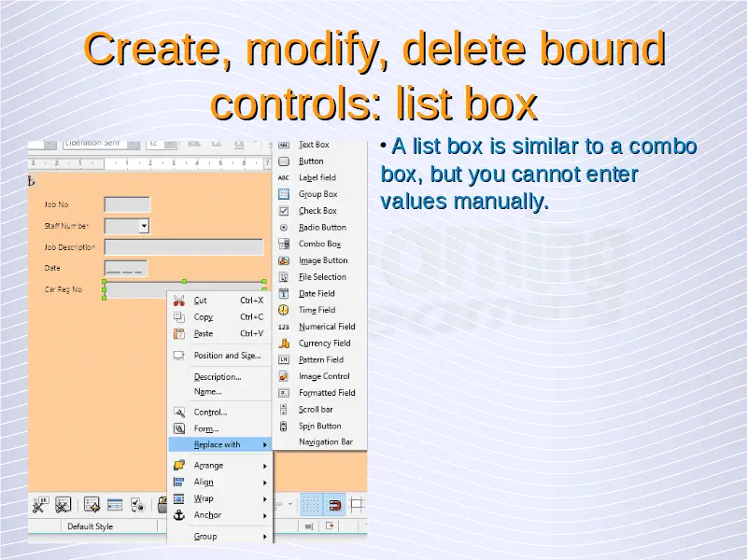Click the Form toolbar button with wrench

63,505
